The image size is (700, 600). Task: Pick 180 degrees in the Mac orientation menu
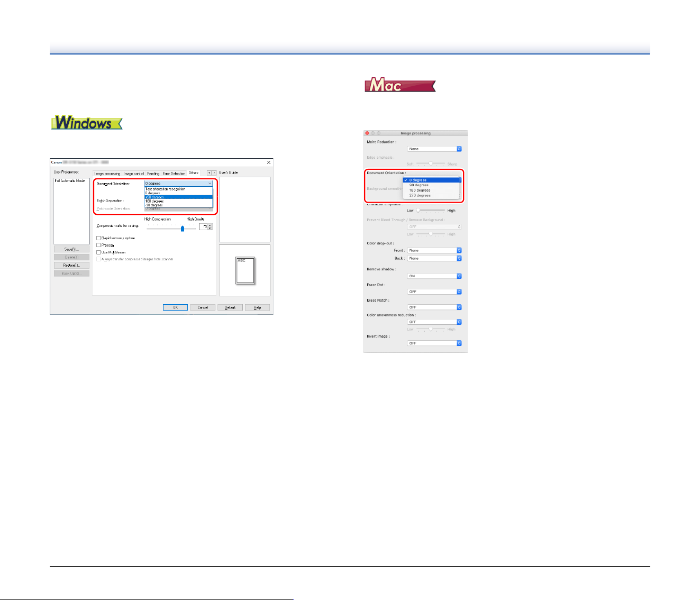coord(431,190)
